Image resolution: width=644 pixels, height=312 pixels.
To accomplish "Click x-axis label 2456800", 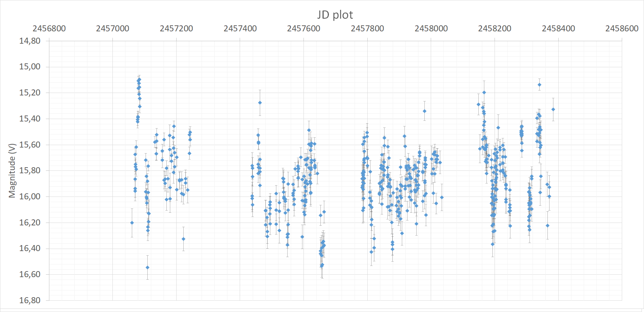I will [x=49, y=29].
